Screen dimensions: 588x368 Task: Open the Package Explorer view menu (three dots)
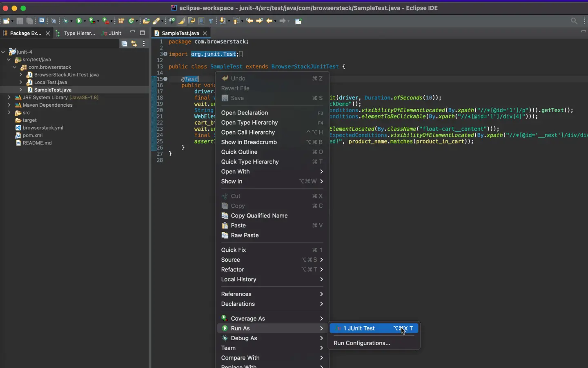144,44
